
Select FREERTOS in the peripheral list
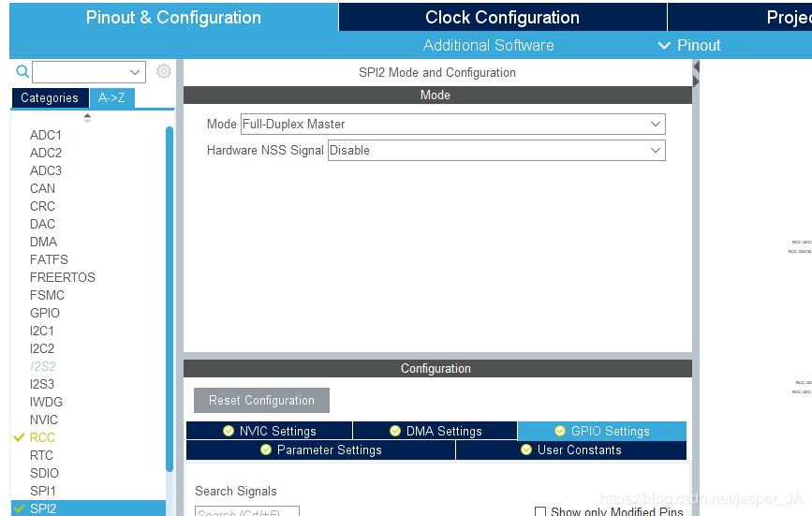coord(63,277)
